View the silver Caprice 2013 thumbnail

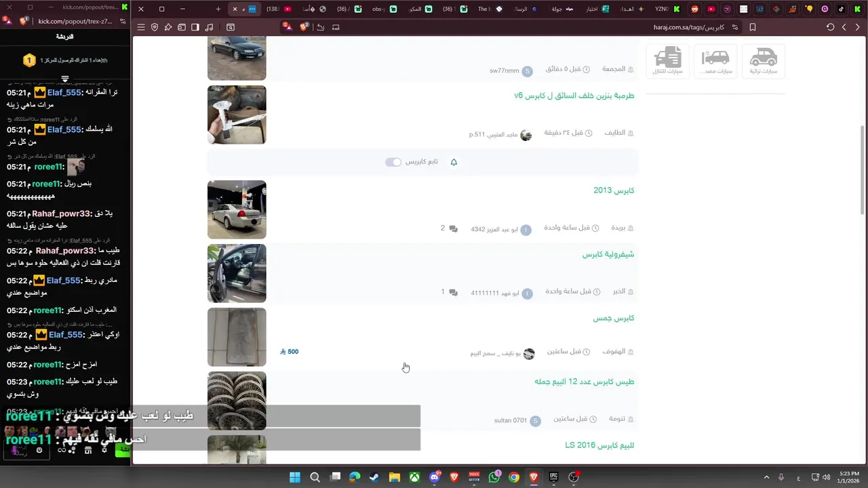point(237,209)
